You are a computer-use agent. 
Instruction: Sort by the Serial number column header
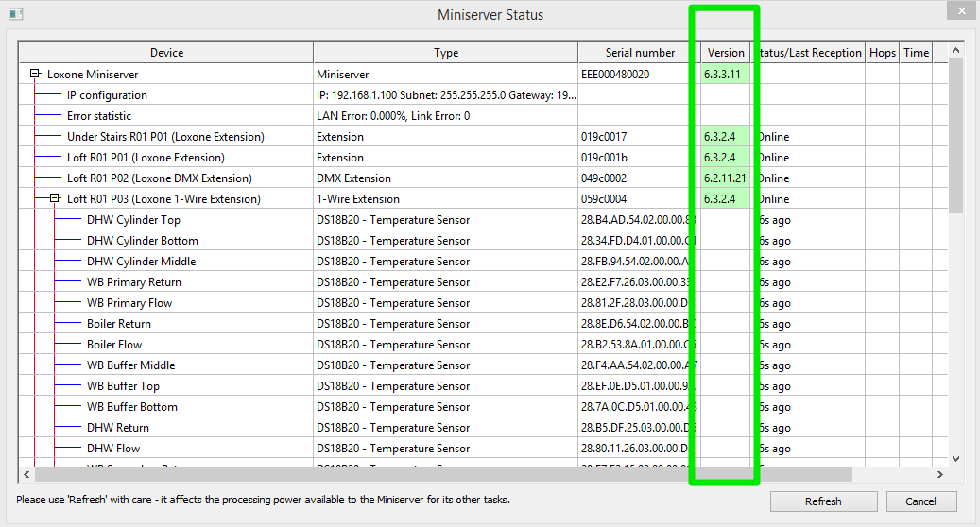640,53
